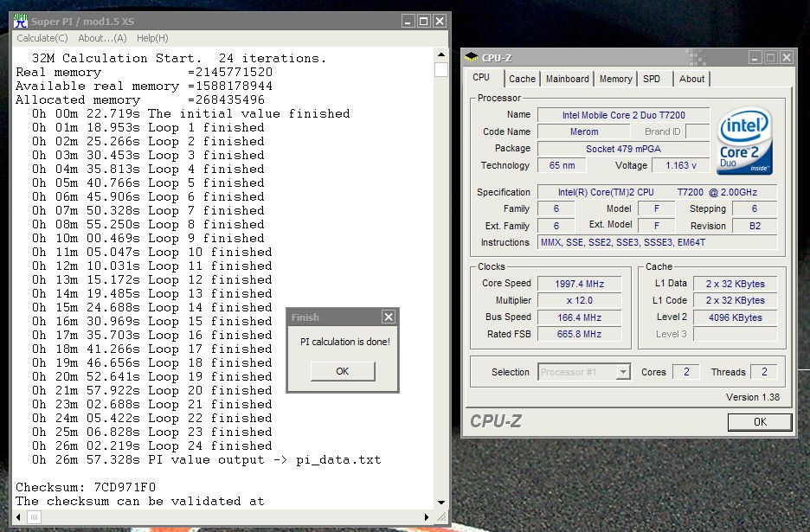
Task: Click the "PI calculation is done!" message
Action: click(345, 342)
